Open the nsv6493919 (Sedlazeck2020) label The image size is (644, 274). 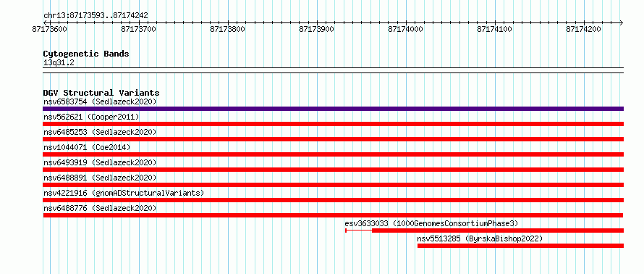100,162
